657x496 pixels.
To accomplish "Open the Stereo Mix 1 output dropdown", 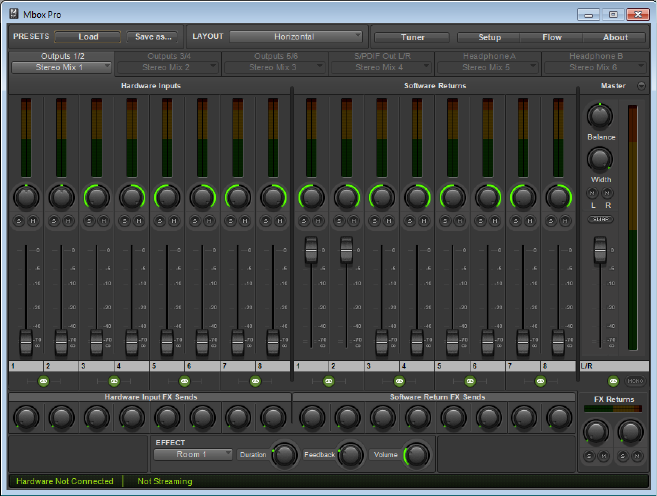I will click(x=61, y=68).
